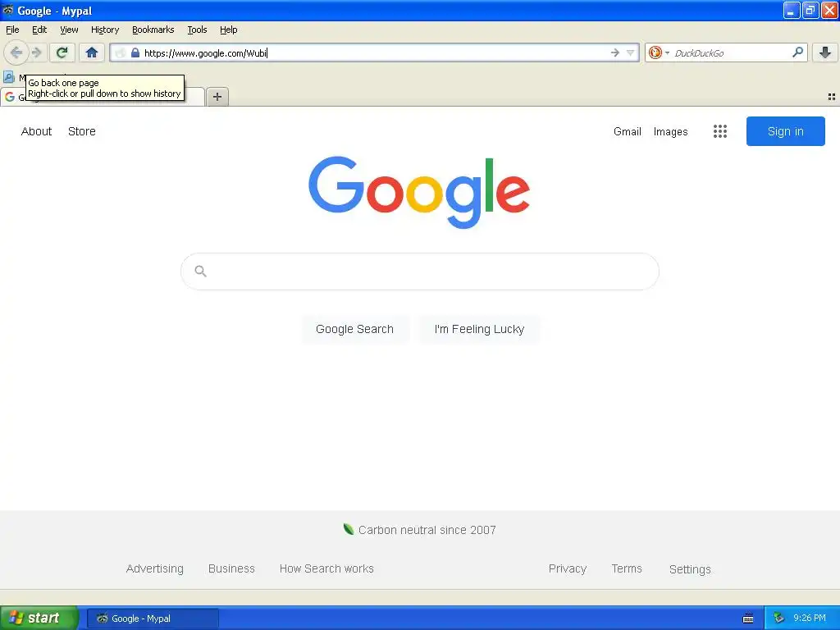Click the system tray network icon
The width and height of the screenshot is (840, 630).
click(779, 619)
